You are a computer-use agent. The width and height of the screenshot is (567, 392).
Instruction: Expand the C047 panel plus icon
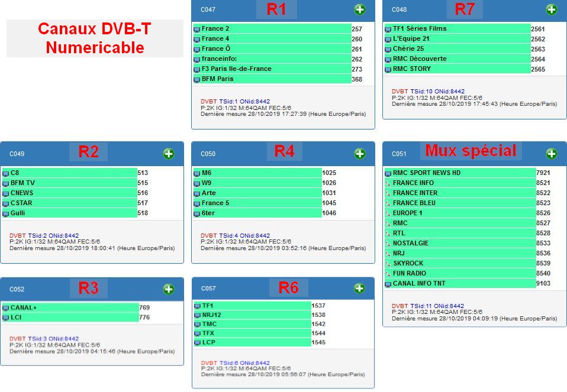point(359,9)
